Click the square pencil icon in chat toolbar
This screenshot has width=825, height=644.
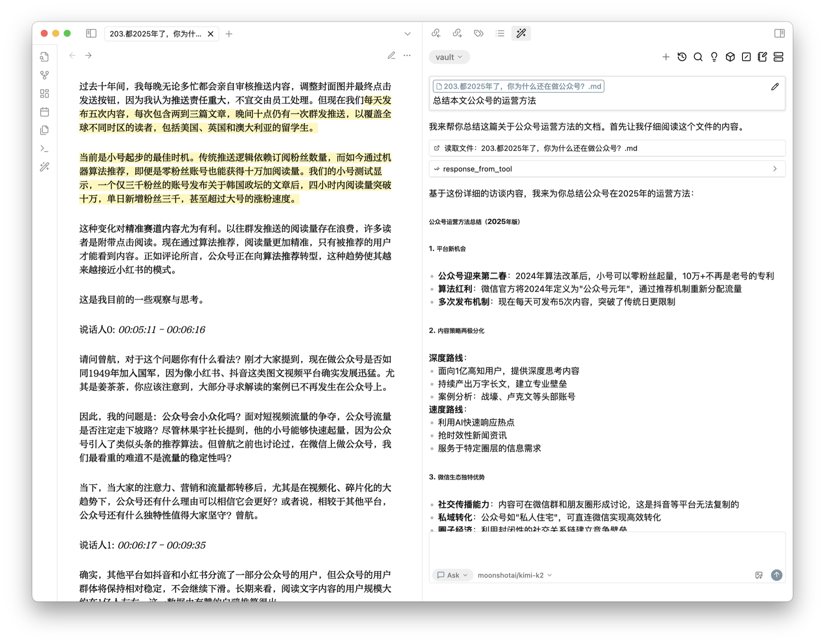[x=746, y=57]
